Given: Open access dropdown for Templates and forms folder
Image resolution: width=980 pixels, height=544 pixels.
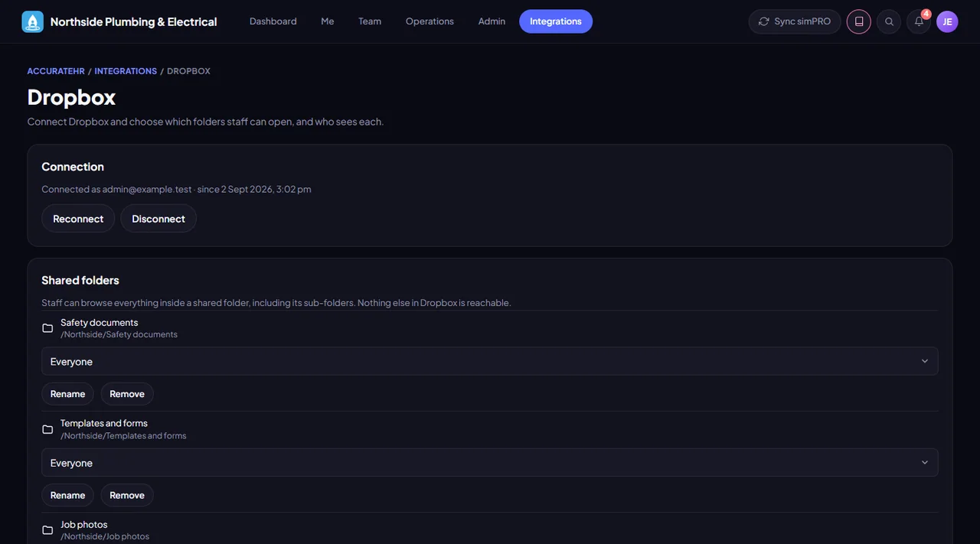Looking at the screenshot, I should pos(490,462).
